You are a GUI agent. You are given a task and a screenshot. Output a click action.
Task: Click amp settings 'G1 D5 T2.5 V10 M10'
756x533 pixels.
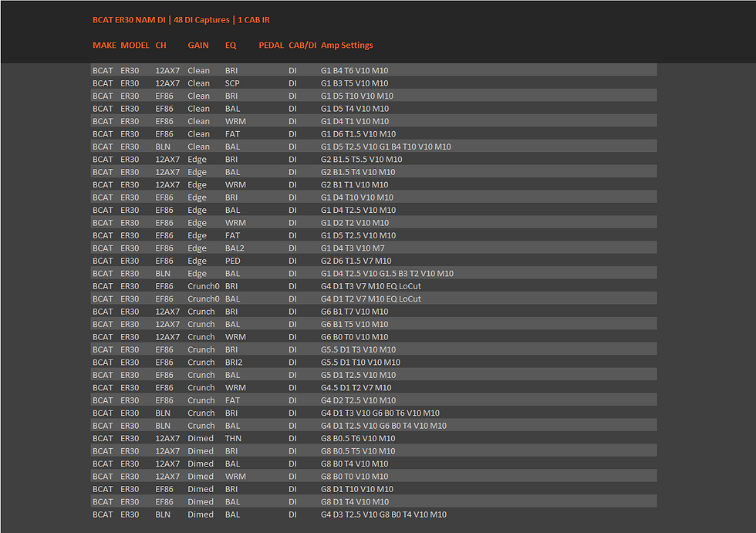(x=358, y=236)
